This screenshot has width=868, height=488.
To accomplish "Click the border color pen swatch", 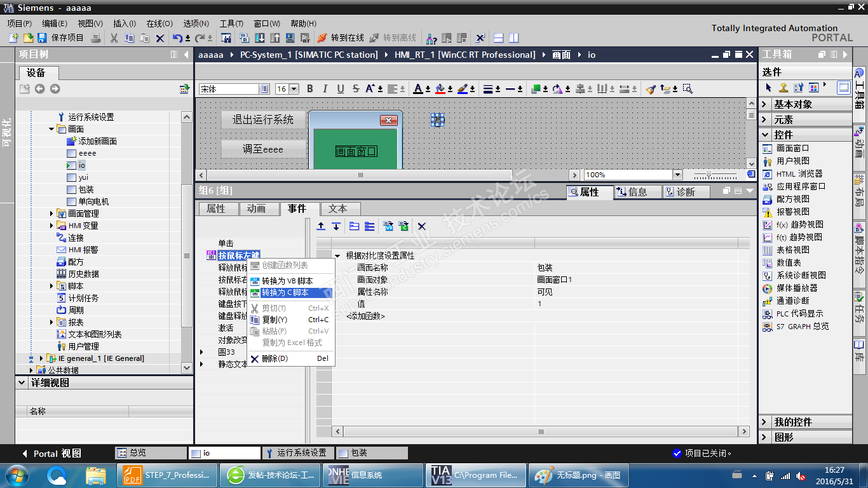I will click(x=462, y=89).
